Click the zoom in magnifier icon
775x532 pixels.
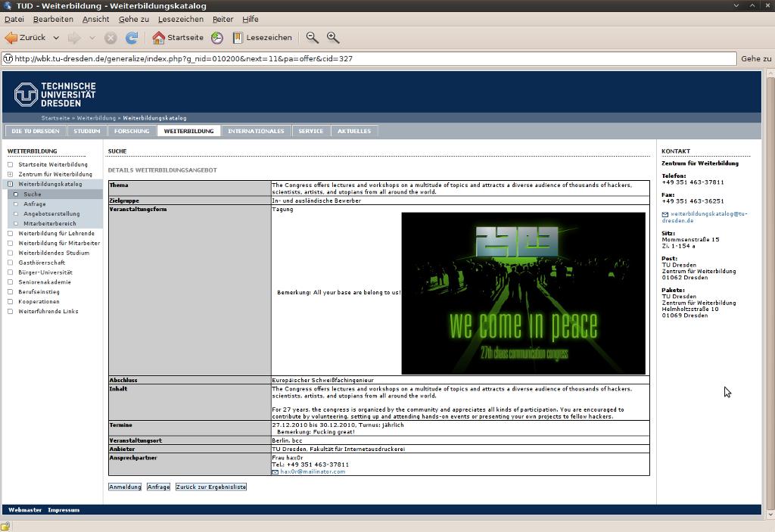tap(333, 38)
